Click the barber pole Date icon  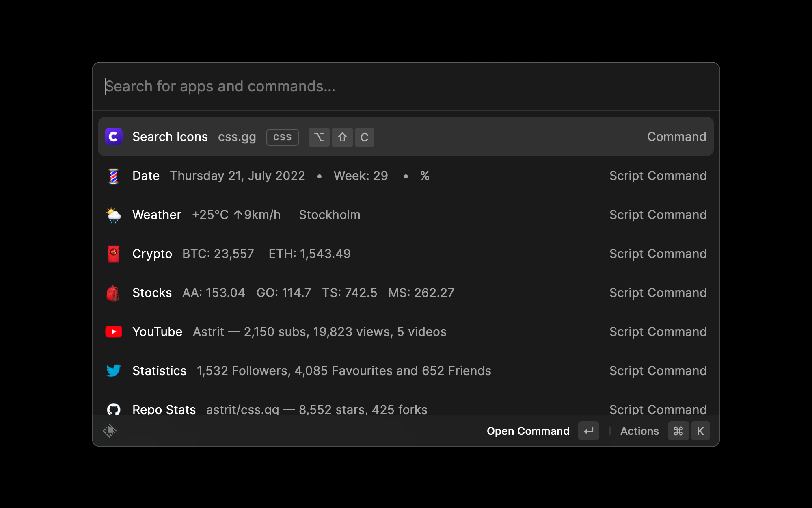pos(114,176)
